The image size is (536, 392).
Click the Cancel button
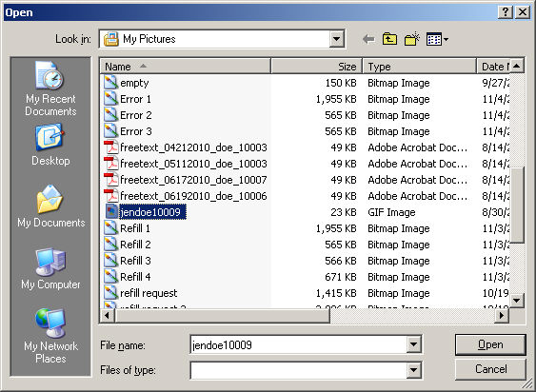490,369
